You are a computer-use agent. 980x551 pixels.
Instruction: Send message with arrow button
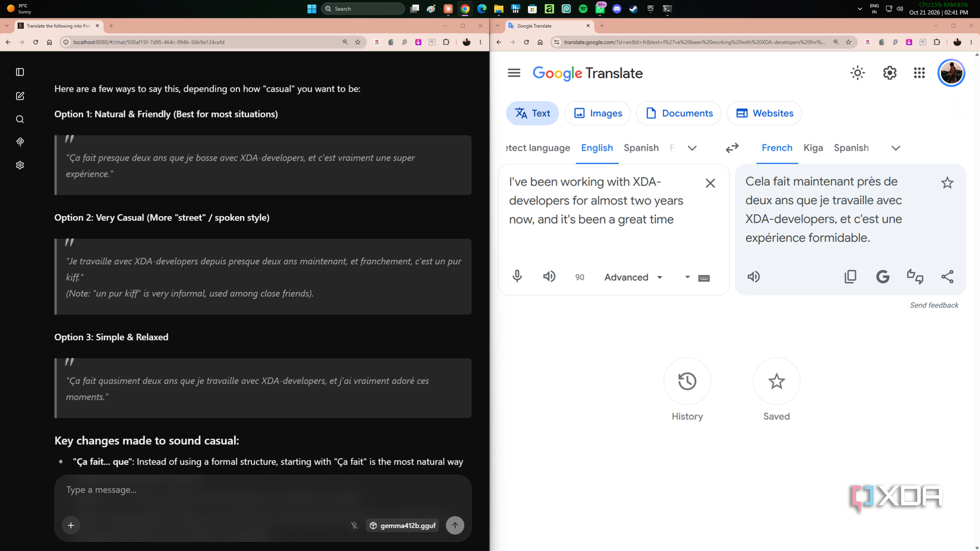click(x=455, y=525)
